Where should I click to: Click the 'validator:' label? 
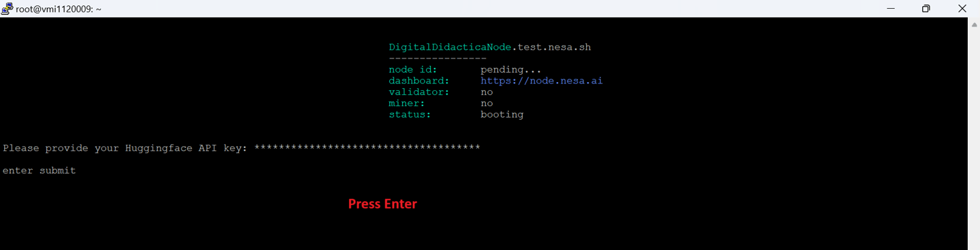[419, 92]
